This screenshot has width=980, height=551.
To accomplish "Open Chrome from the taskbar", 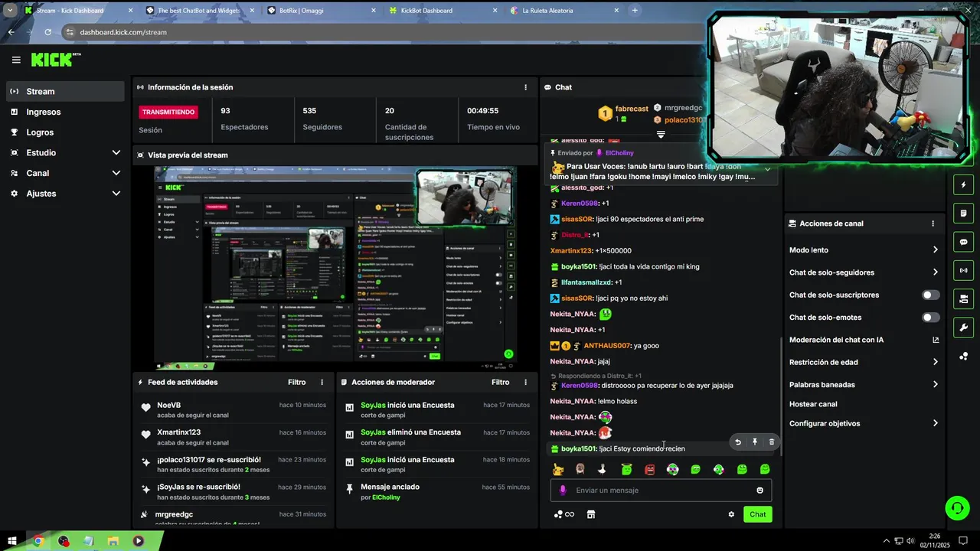I will (x=38, y=541).
